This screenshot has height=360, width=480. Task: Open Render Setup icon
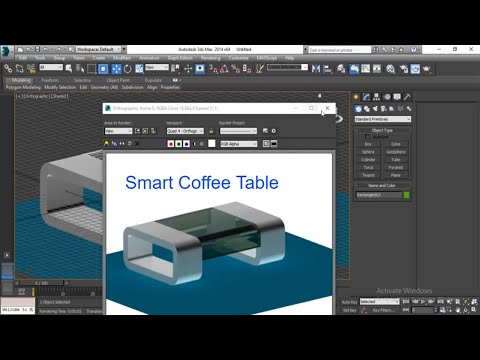coord(404,69)
